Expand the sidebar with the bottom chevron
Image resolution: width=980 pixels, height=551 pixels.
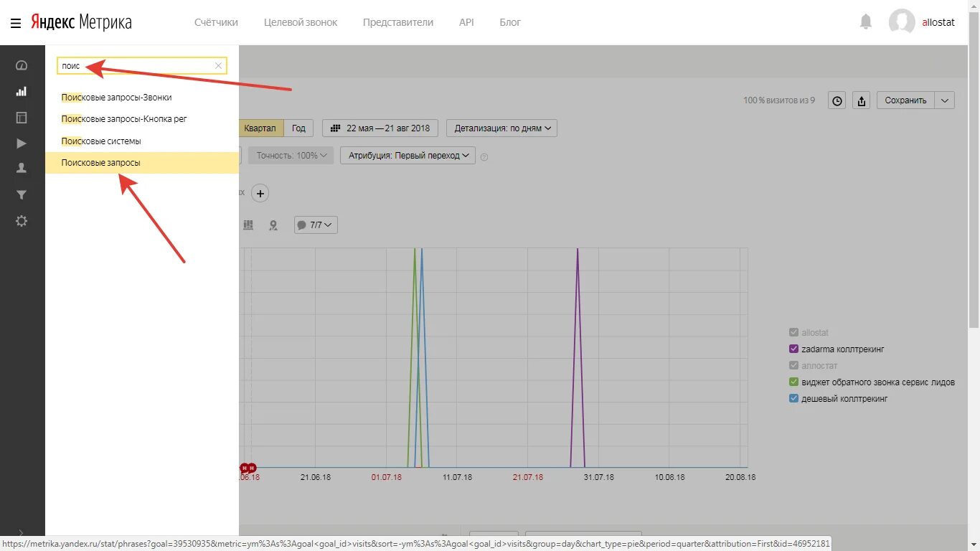[22, 533]
